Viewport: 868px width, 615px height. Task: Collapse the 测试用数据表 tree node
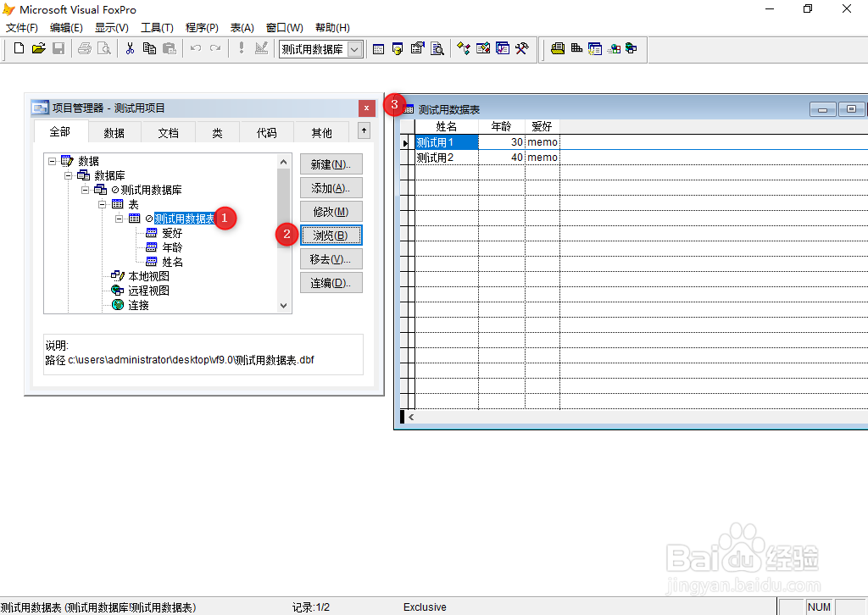(119, 219)
